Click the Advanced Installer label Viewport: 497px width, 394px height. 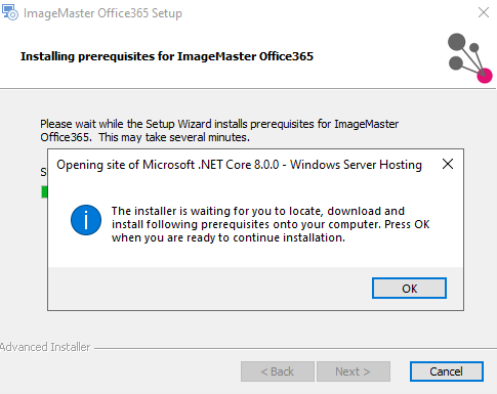45,347
